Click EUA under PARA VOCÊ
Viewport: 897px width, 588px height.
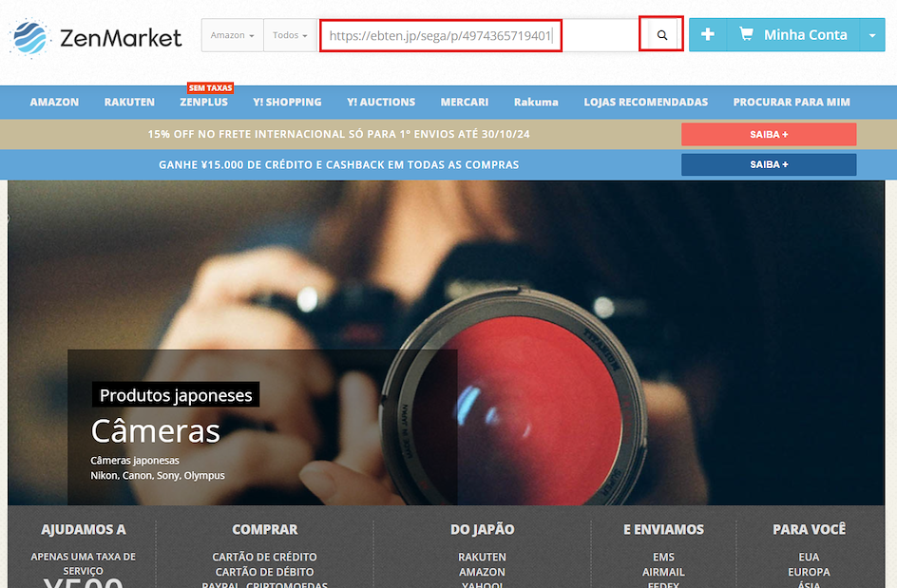pos(809,557)
